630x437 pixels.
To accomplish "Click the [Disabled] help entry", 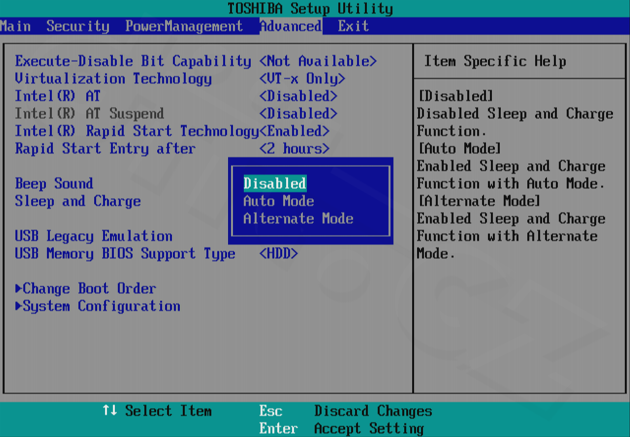I will click(456, 96).
